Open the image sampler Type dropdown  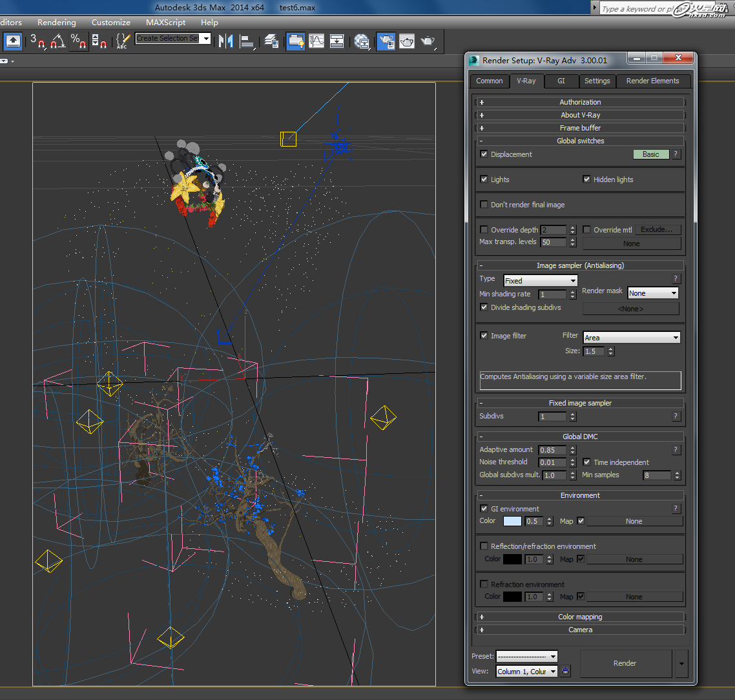[541, 281]
